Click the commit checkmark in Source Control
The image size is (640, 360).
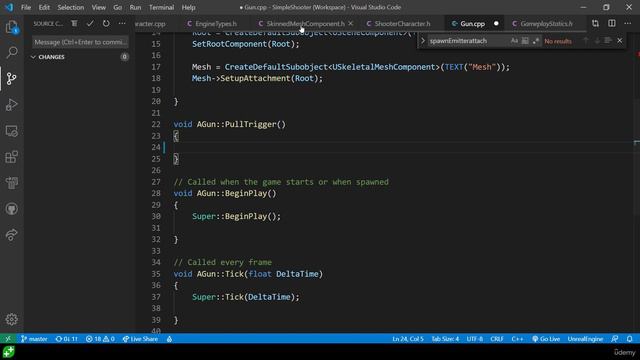(90, 24)
